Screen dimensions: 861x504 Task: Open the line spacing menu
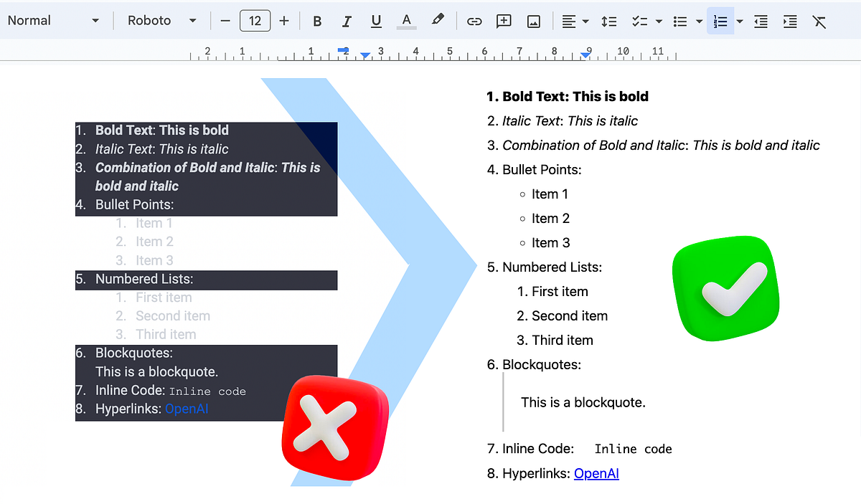(x=609, y=21)
